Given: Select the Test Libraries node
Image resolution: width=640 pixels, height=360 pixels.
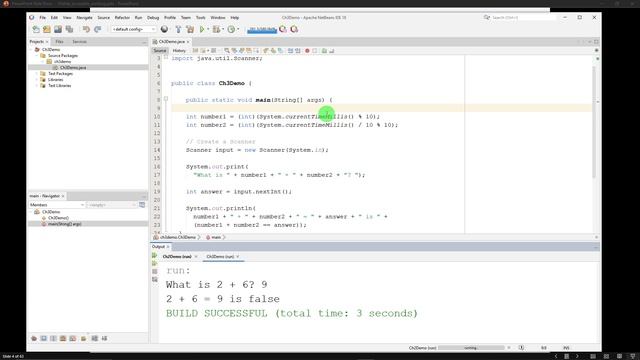Looking at the screenshot, I should (x=60, y=86).
